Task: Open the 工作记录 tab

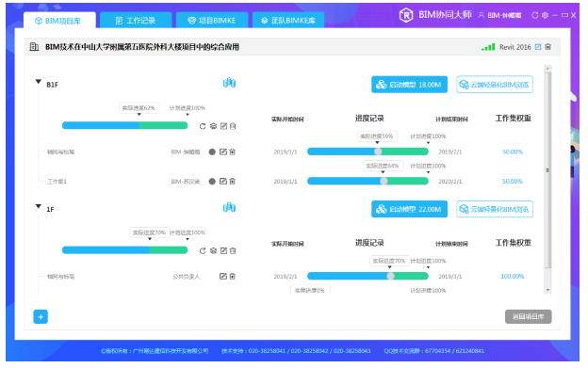Action: [x=136, y=21]
